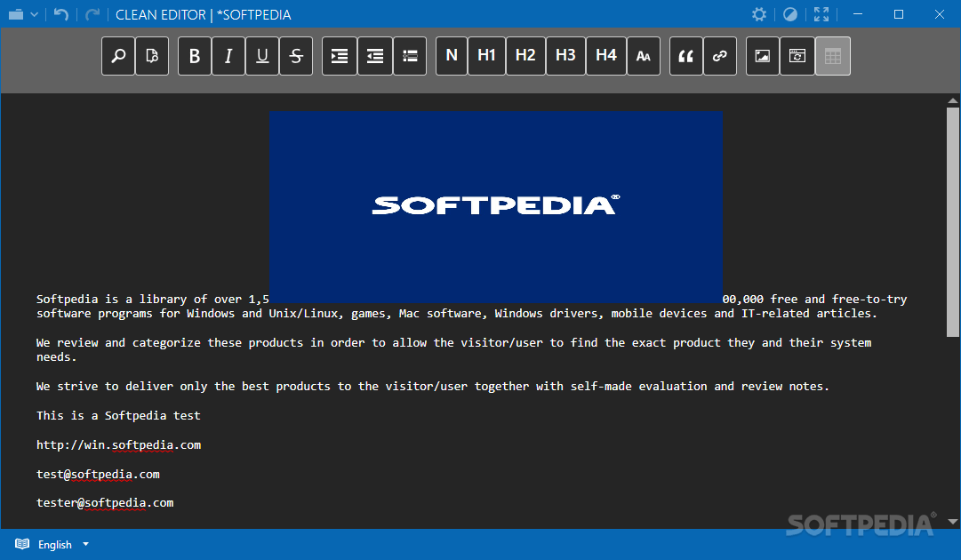Place cursor in 'We review and categorize' paragraph

coord(453,350)
